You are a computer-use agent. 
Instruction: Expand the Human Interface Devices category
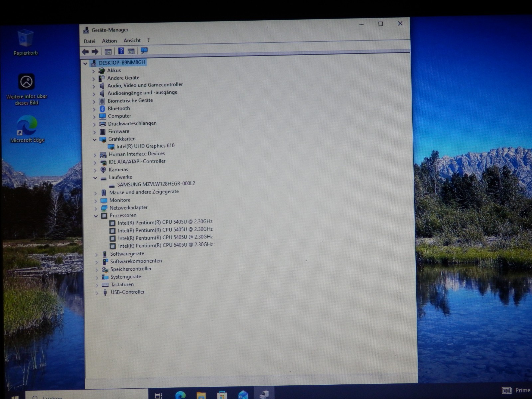[x=95, y=155]
